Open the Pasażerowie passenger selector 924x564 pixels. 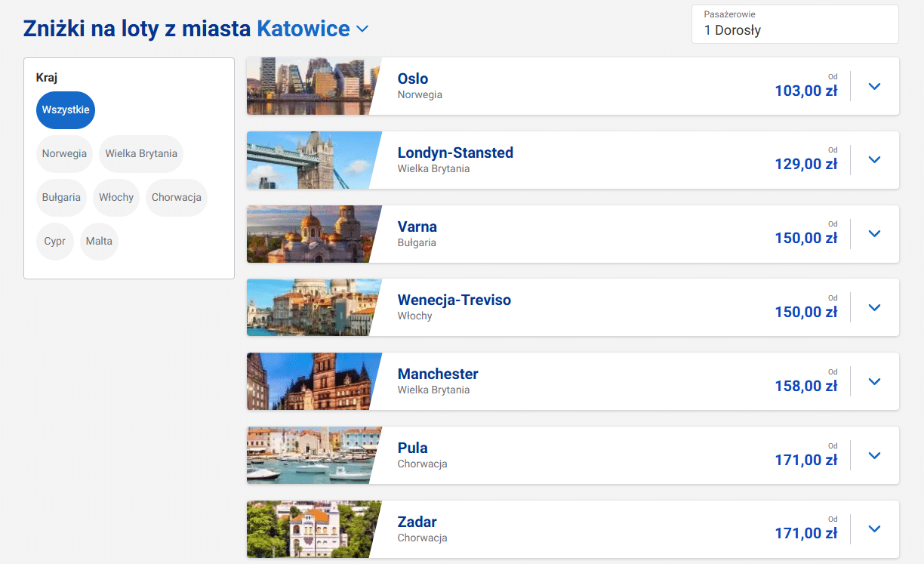pyautogui.click(x=794, y=24)
